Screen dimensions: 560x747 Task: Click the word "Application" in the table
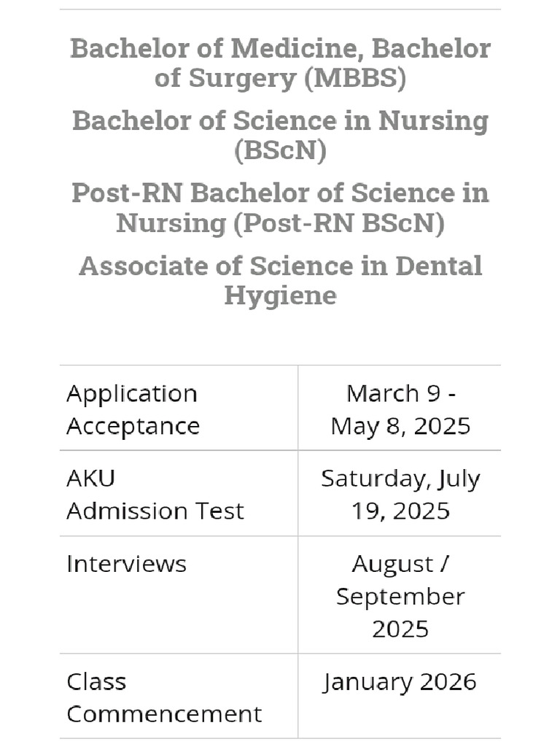point(132,394)
